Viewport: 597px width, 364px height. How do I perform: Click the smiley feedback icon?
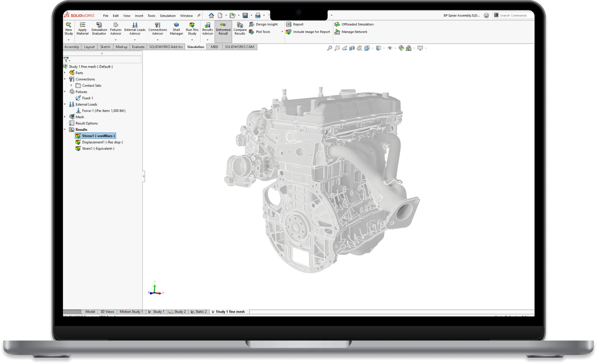486,15
